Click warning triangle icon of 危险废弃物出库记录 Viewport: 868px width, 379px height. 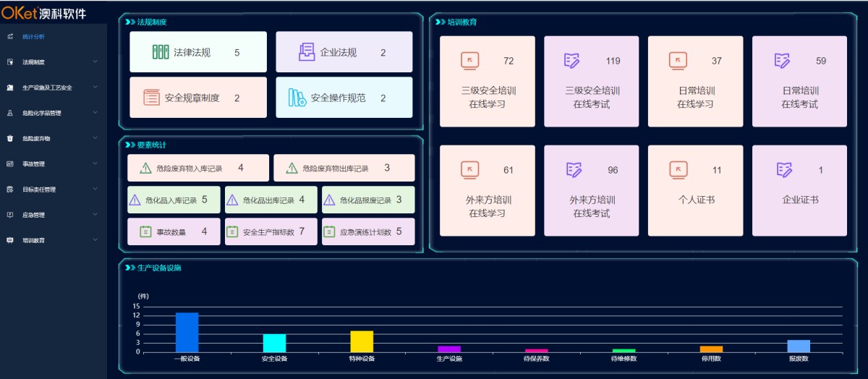pyautogui.click(x=292, y=168)
